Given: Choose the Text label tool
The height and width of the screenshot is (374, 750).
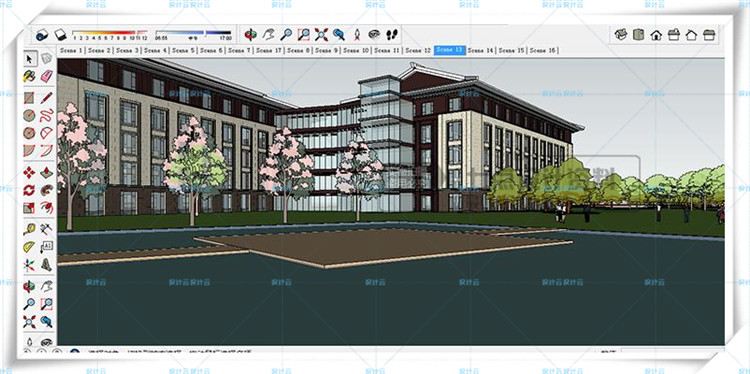Looking at the screenshot, I should point(46,247).
